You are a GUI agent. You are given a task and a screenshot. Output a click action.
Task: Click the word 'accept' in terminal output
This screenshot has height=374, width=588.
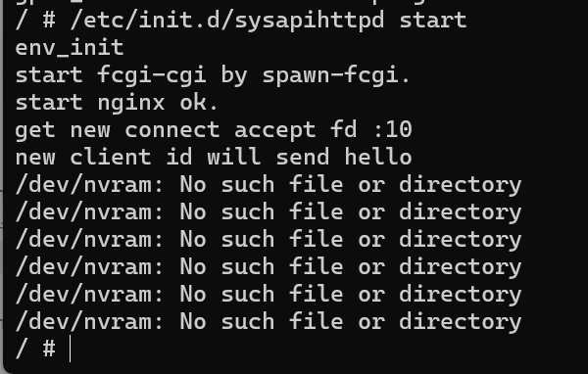[274, 131]
